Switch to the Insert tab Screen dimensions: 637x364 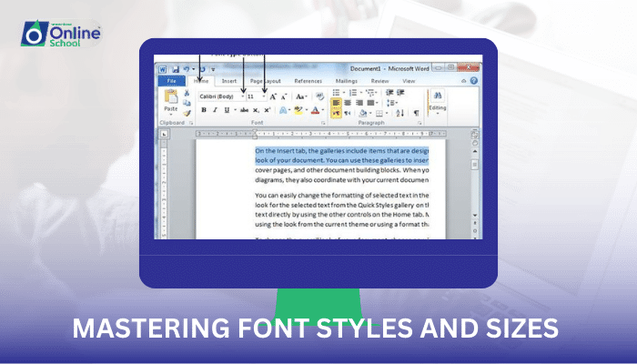228,81
